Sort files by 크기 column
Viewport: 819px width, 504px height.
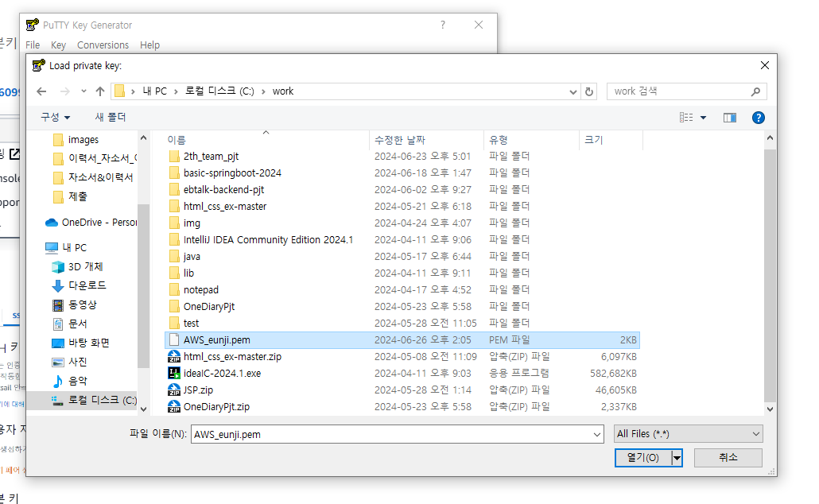coord(611,140)
